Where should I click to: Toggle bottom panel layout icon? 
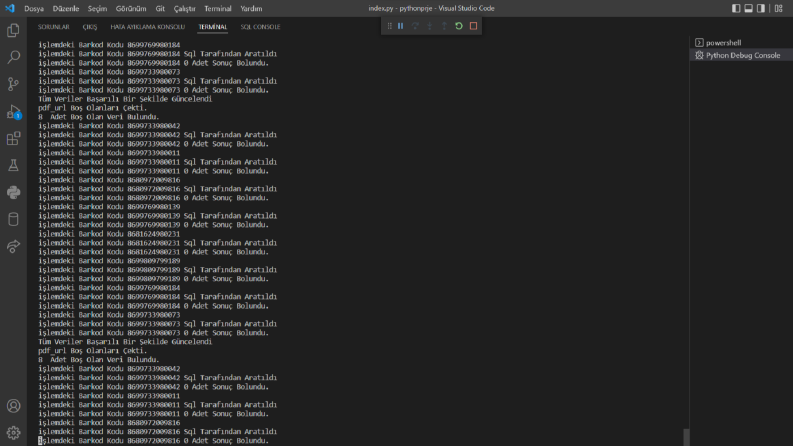click(748, 8)
